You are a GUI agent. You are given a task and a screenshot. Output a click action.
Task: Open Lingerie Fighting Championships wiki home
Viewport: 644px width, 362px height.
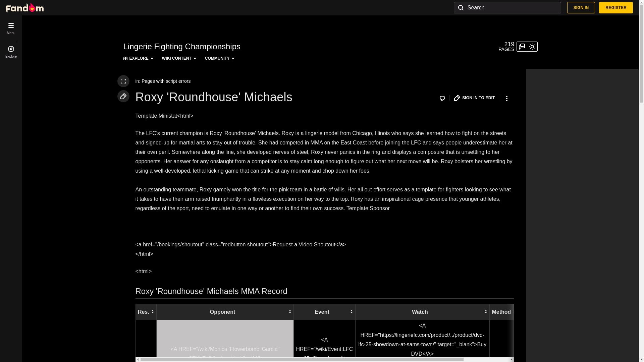182,47
